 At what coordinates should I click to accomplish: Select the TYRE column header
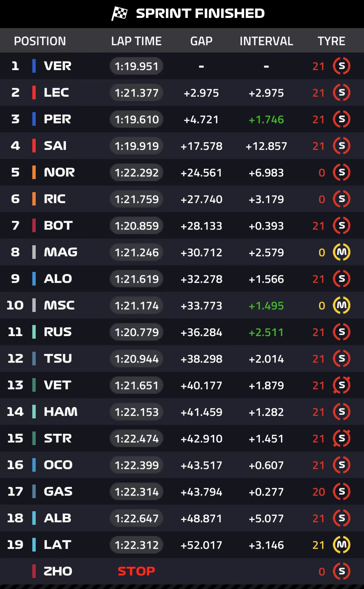331,41
